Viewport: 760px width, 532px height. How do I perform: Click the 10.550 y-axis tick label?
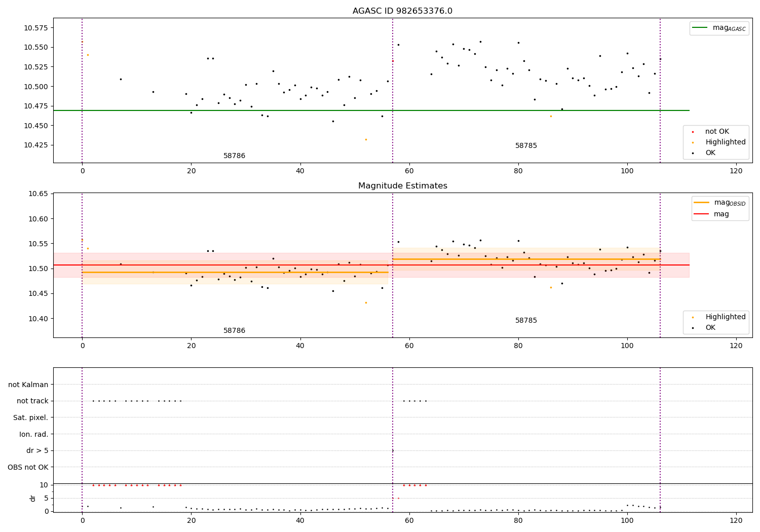pyautogui.click(x=36, y=48)
